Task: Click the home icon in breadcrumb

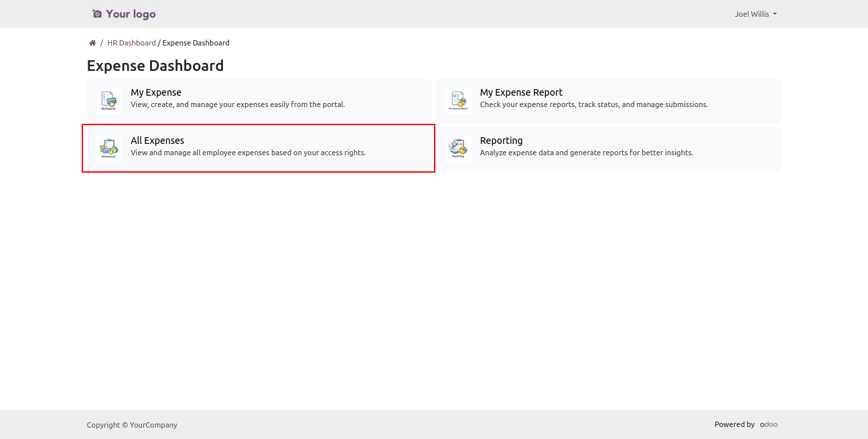Action: click(x=92, y=43)
